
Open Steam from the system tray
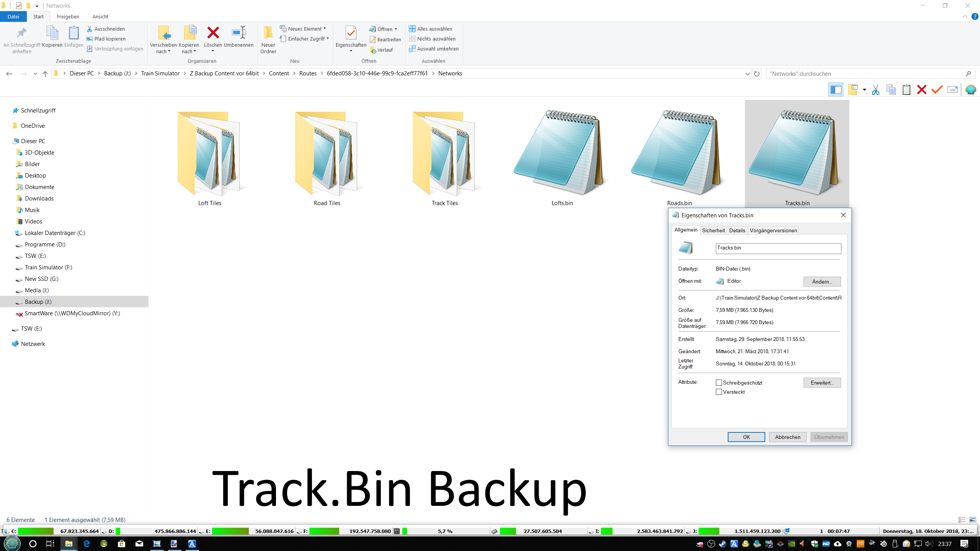tap(722, 544)
